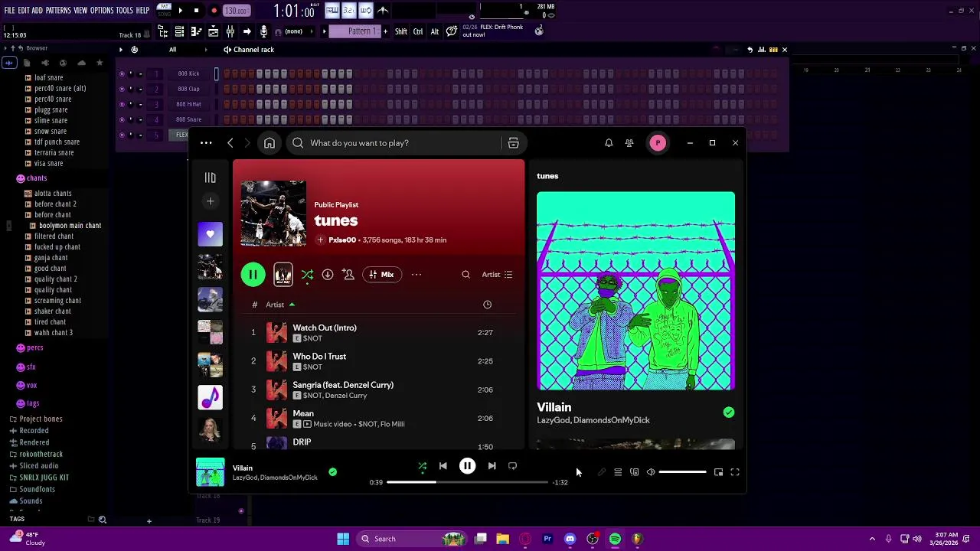
Task: Seek using the Spotify song progress bar
Action: (468, 482)
